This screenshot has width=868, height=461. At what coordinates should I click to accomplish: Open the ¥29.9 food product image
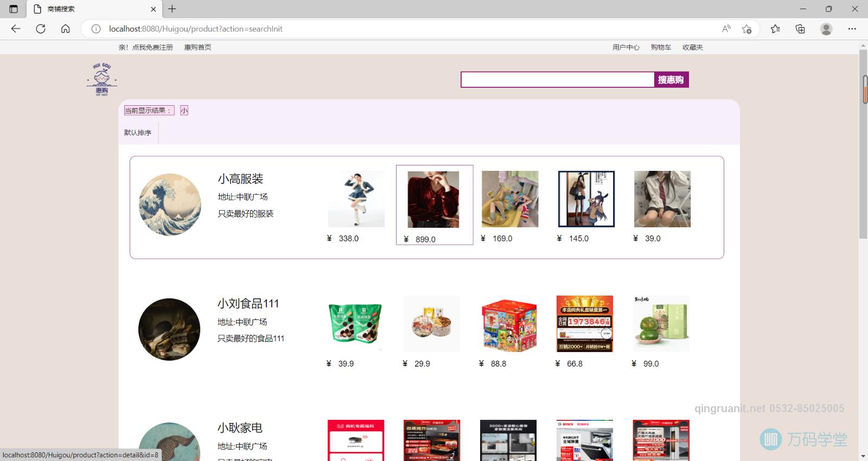[x=432, y=324]
